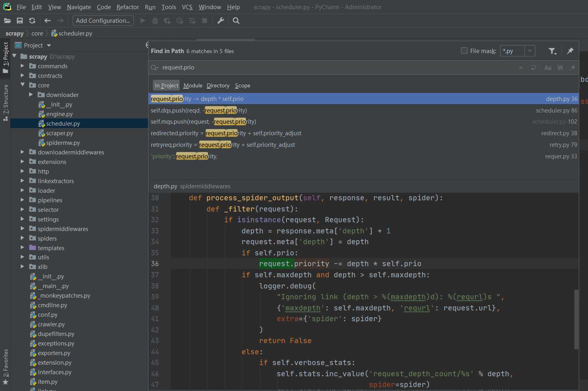Select the retry.py 79 search result
The height and width of the screenshot is (391, 588).
[x=364, y=145]
